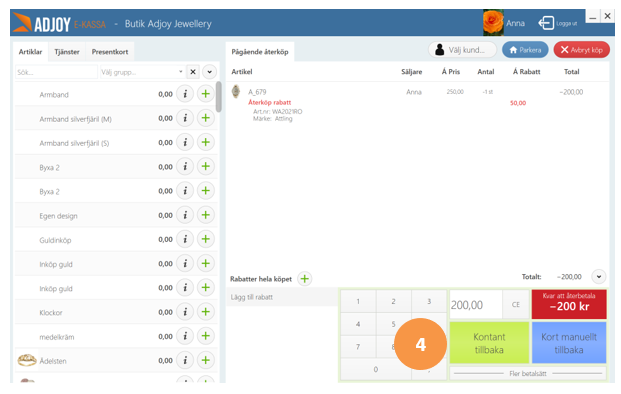This screenshot has height=394, width=621.
Task: Add first Inköp guld item
Action: [206, 263]
